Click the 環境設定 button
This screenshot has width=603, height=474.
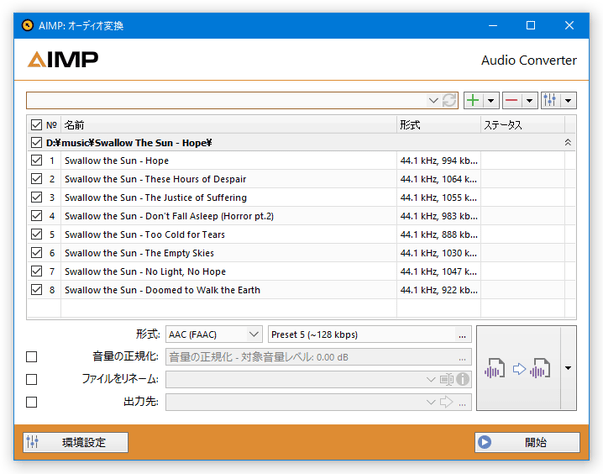75,442
